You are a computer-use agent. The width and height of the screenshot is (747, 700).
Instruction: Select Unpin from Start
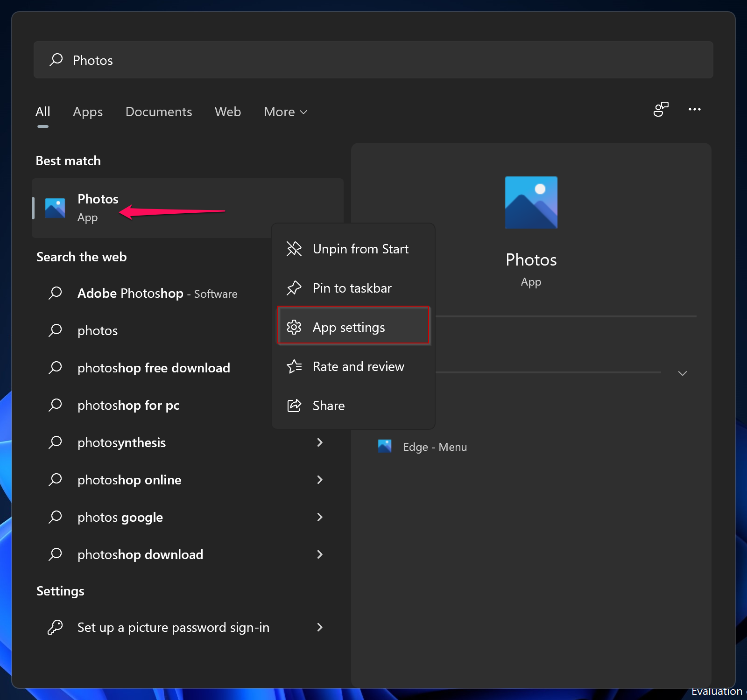[353, 249]
